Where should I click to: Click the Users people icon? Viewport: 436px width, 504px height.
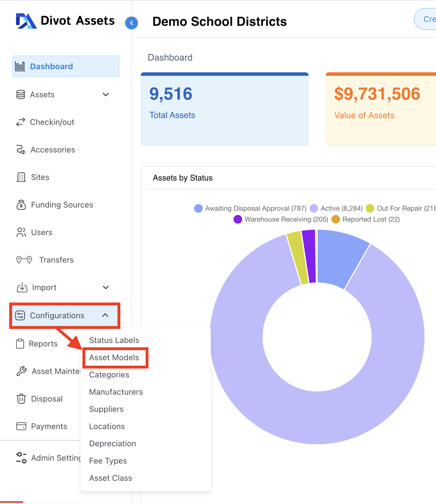[x=21, y=232]
